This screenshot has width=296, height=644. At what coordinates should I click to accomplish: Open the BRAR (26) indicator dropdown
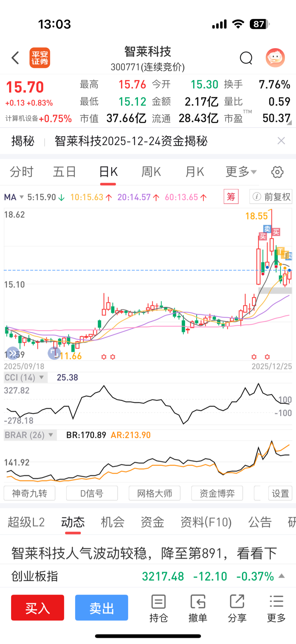pyautogui.click(x=30, y=435)
